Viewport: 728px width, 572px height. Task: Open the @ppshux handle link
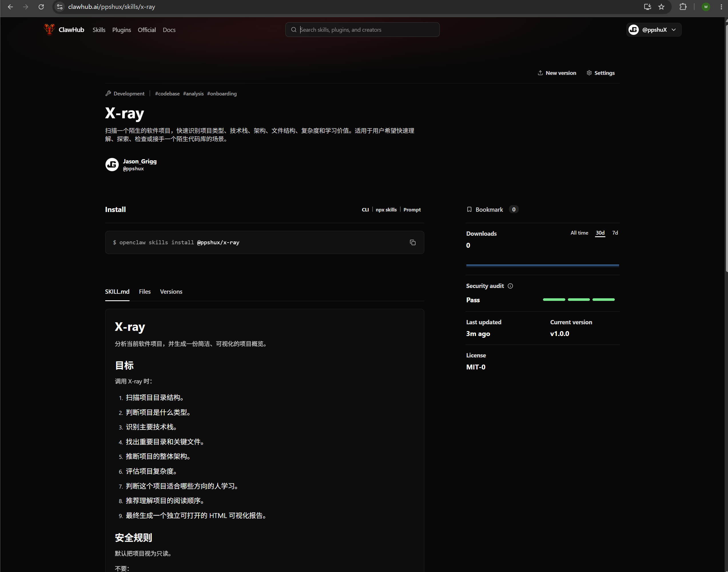(x=134, y=169)
